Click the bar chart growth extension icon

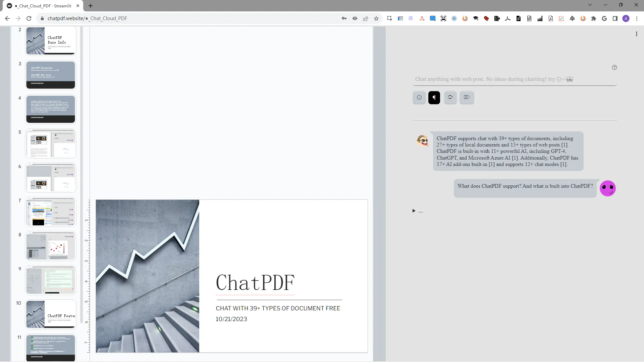pos(540,18)
